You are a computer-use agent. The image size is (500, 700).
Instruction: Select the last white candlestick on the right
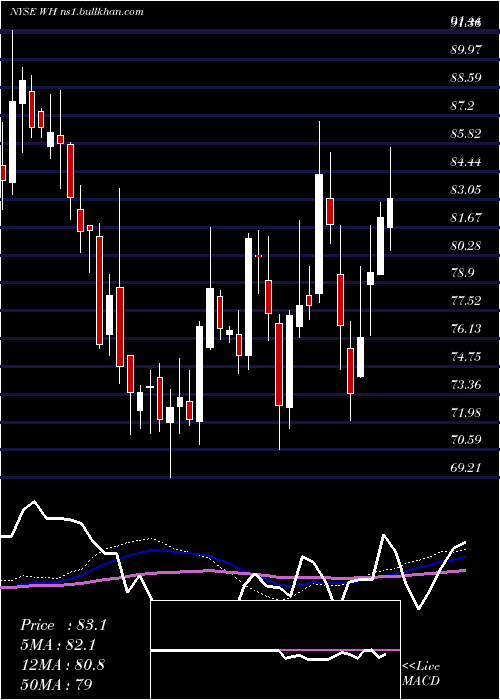(390, 213)
